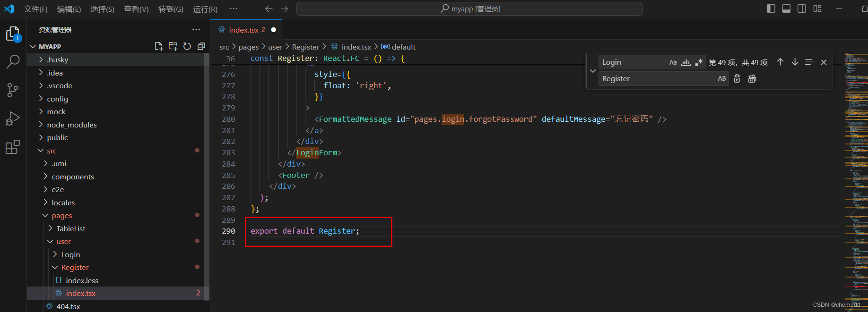
Task: Toggle find in selection icon
Action: [x=809, y=62]
